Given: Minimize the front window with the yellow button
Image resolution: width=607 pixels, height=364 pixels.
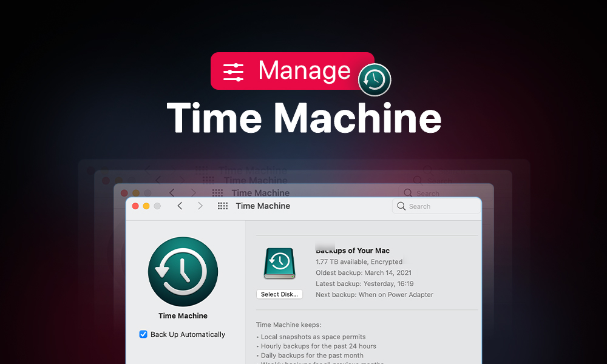Looking at the screenshot, I should pyautogui.click(x=146, y=206).
